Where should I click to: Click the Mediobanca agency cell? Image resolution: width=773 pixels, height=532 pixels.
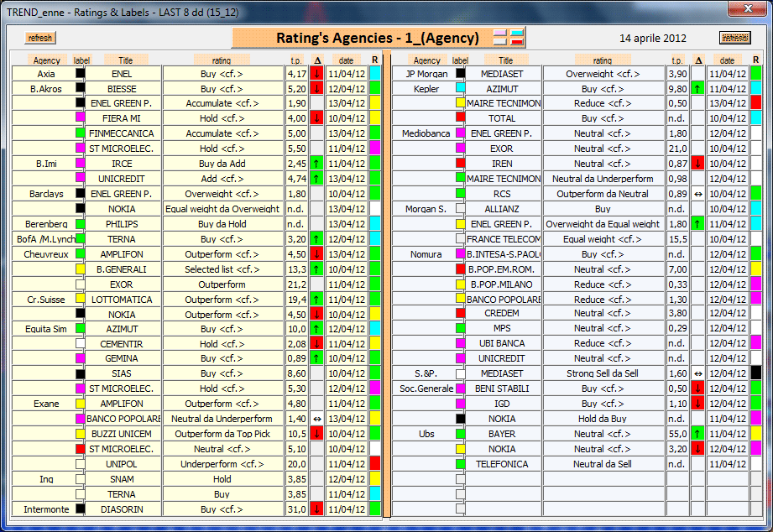426,133
